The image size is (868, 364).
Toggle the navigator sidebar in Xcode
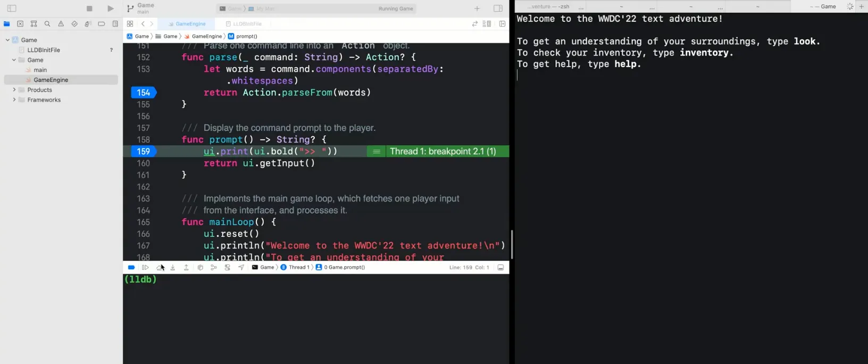12,9
